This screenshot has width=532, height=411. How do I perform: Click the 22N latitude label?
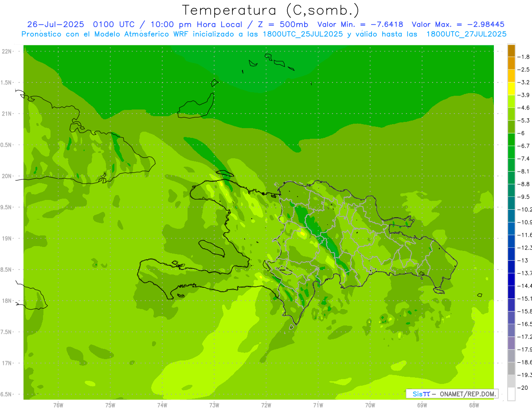[7, 51]
